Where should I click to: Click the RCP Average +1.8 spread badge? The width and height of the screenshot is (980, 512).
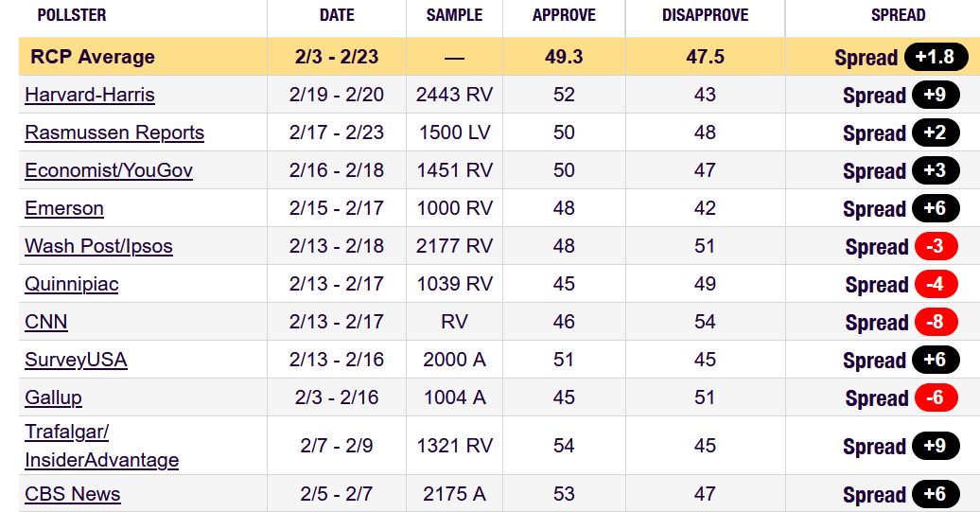[x=936, y=57]
